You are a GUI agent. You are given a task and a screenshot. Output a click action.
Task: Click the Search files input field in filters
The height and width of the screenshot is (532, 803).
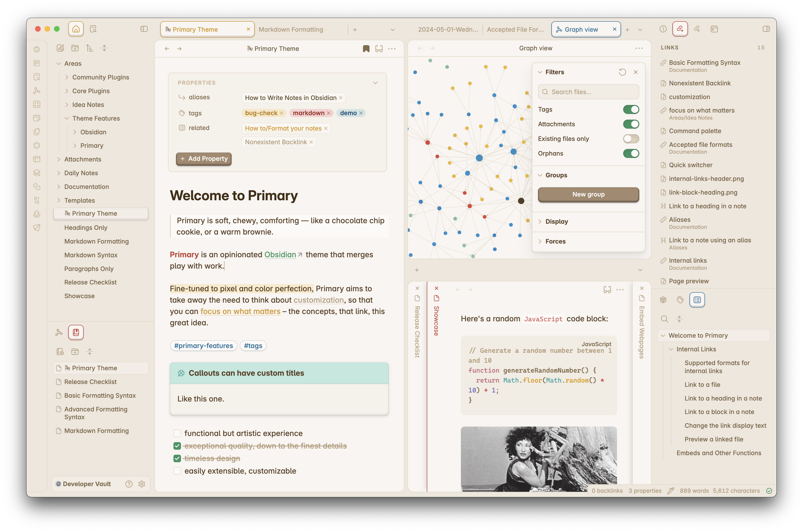point(588,92)
